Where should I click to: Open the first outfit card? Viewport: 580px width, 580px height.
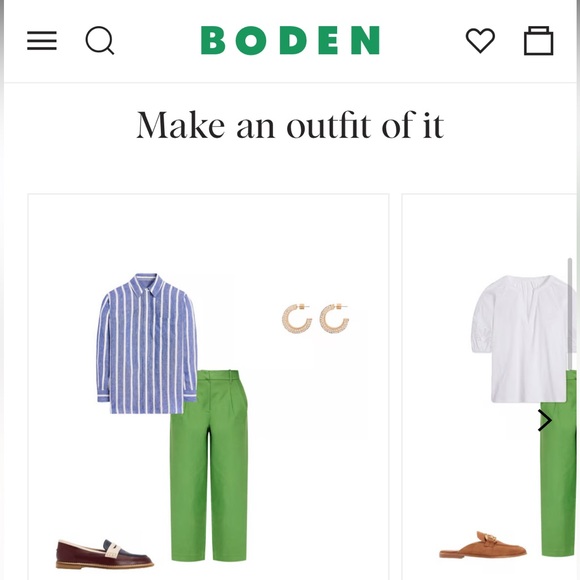click(x=208, y=387)
